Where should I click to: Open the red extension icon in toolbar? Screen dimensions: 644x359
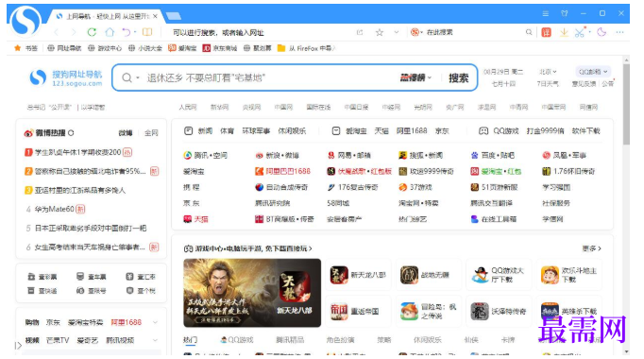546,32
